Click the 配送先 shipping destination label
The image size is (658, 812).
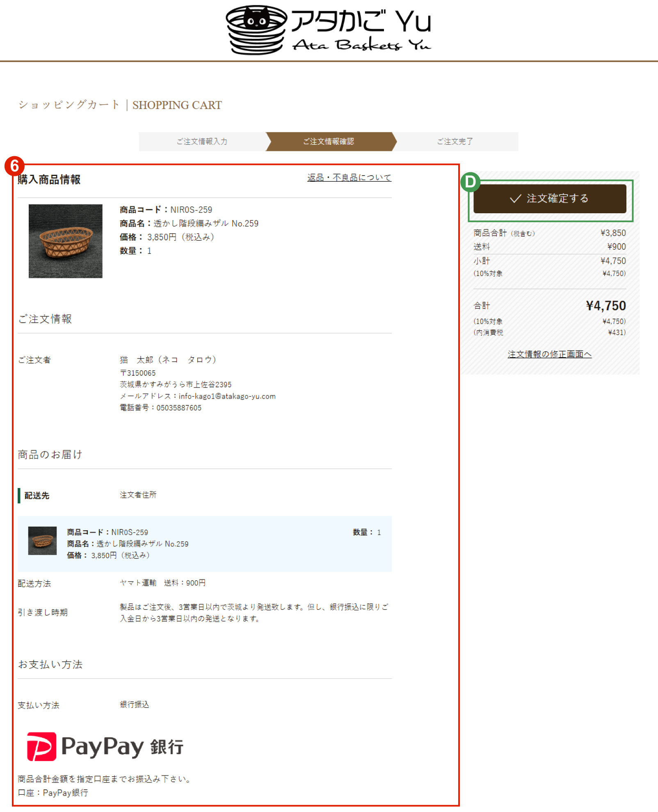pyautogui.click(x=36, y=495)
